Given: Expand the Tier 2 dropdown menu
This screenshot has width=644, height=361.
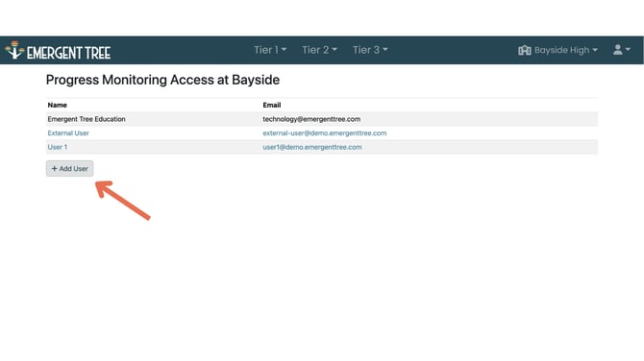Looking at the screenshot, I should (319, 50).
